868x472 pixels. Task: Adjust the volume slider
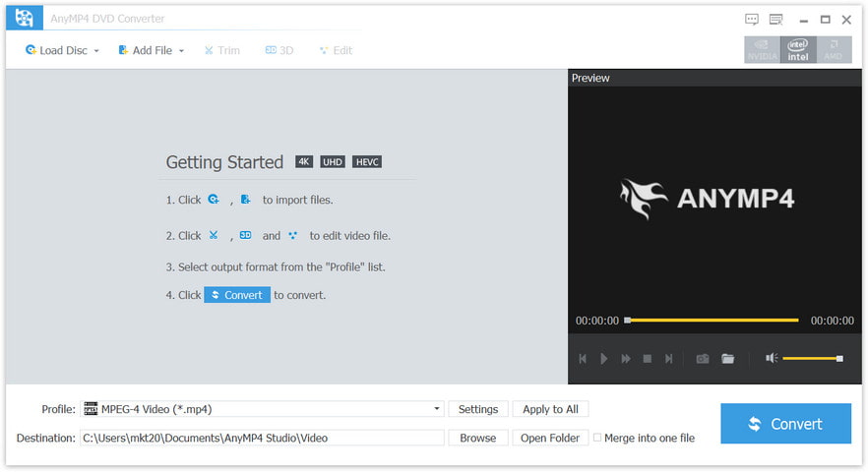812,359
